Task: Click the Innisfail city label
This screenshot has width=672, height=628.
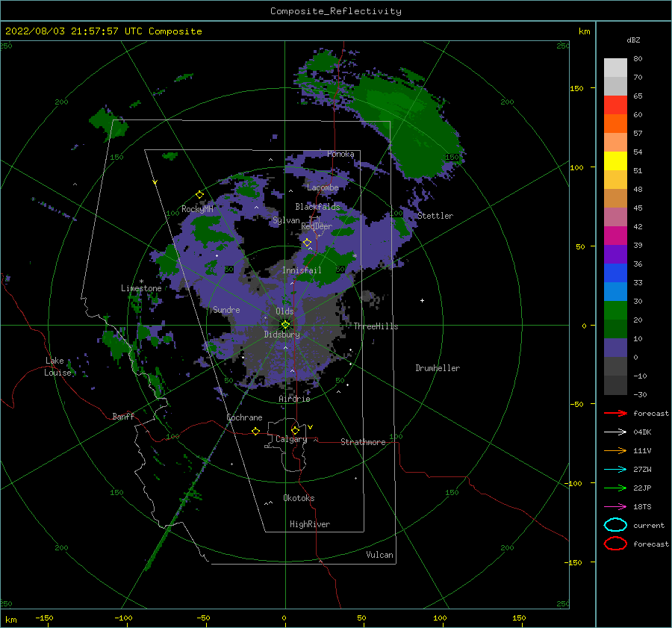Action: point(302,270)
